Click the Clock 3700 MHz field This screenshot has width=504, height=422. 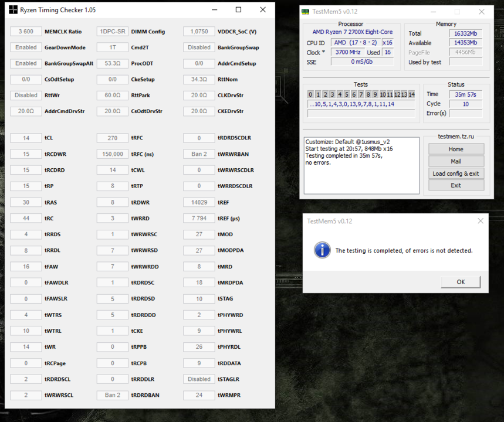(348, 52)
